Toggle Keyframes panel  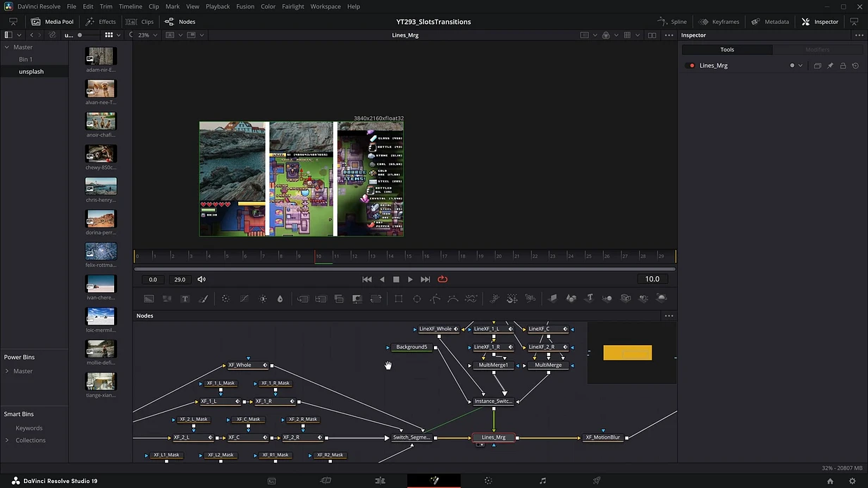(x=718, y=22)
